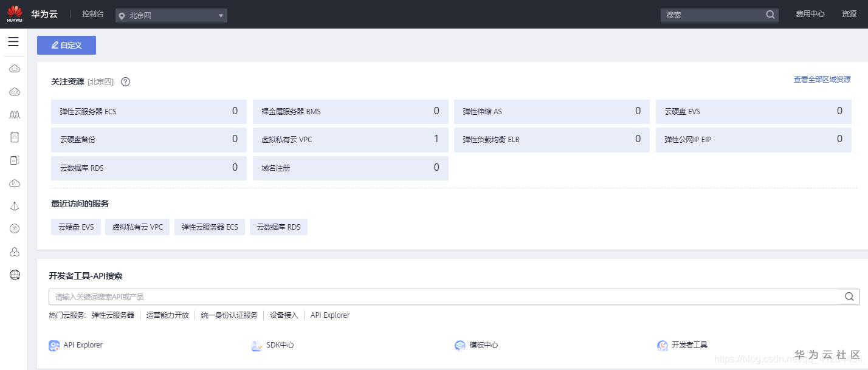Select recent service tag 弹性云服务器 ECS
868x370 pixels.
tap(210, 227)
